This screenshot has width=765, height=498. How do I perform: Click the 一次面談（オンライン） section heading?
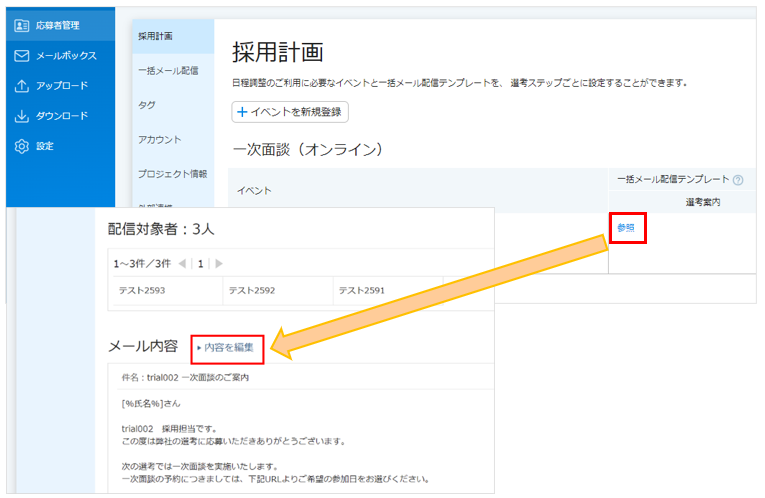(308, 149)
